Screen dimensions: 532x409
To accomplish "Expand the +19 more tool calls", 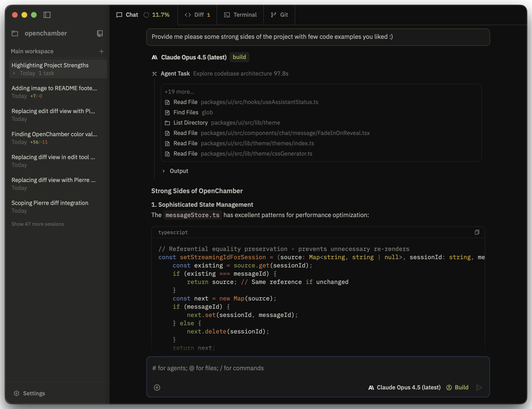I will pyautogui.click(x=179, y=92).
